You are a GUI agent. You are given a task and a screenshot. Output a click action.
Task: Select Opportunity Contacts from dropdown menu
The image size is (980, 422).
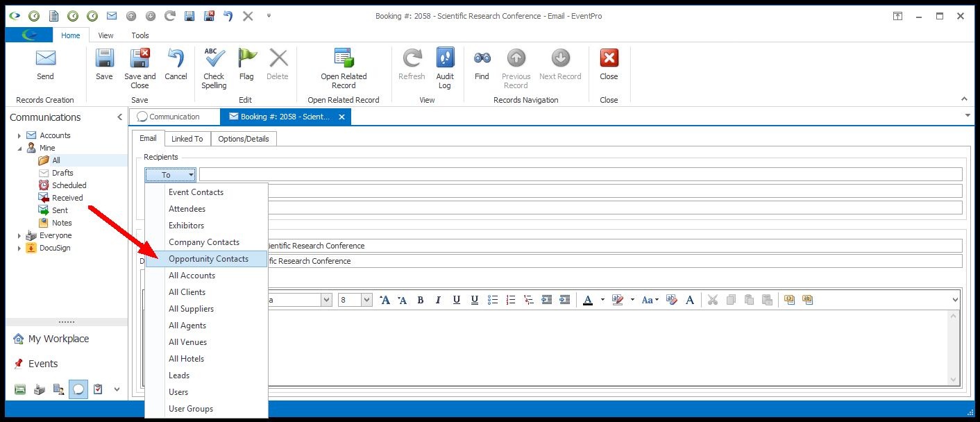[x=207, y=259]
